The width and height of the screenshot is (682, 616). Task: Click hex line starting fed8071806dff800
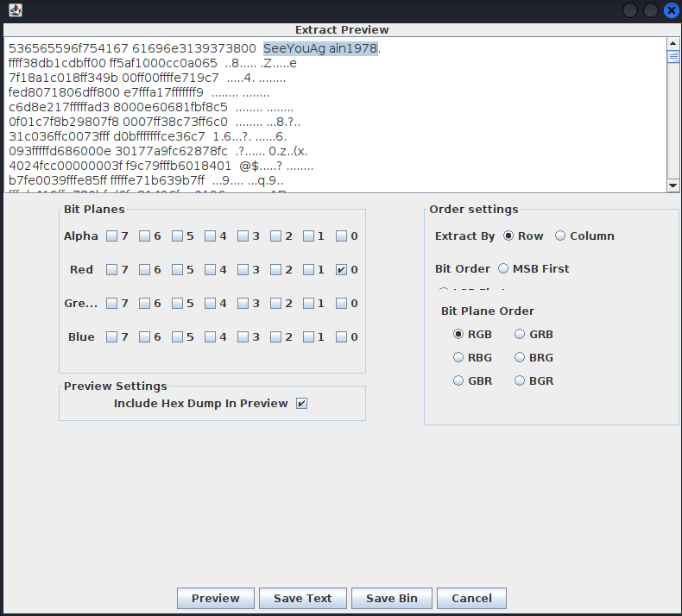(x=139, y=92)
